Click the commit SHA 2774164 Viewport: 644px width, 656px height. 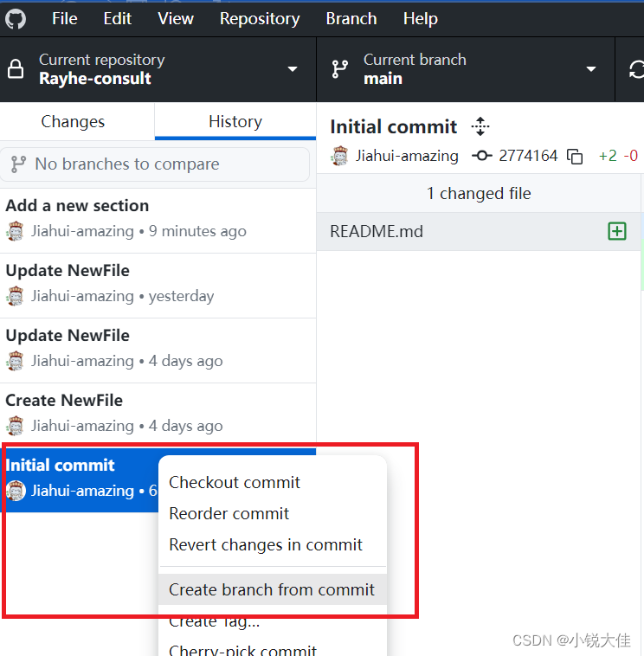pos(528,156)
